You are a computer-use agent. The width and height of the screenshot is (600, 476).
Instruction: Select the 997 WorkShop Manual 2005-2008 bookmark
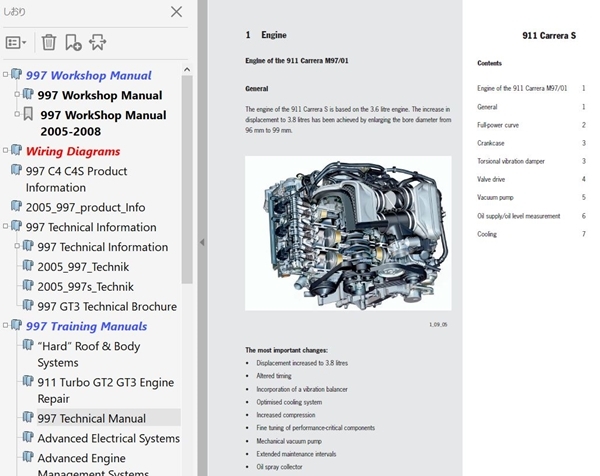[103, 123]
